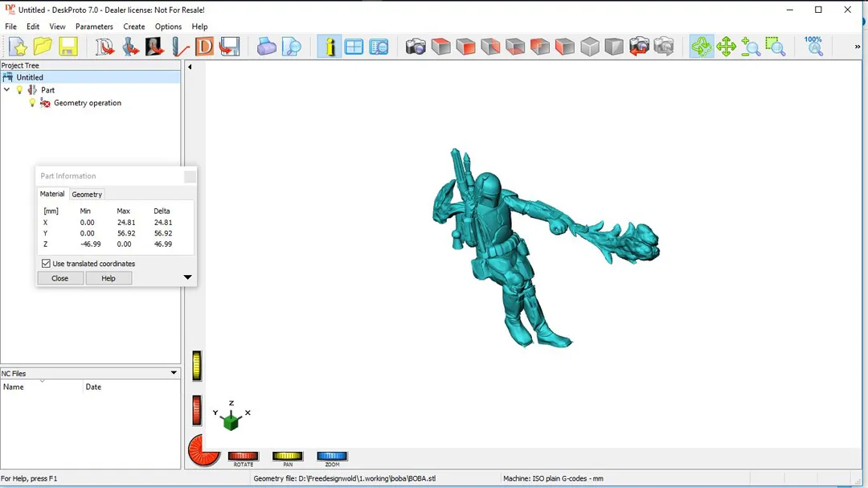Select the cube view with red top face
Viewport: 868px width, 488px height.
pyautogui.click(x=440, y=47)
